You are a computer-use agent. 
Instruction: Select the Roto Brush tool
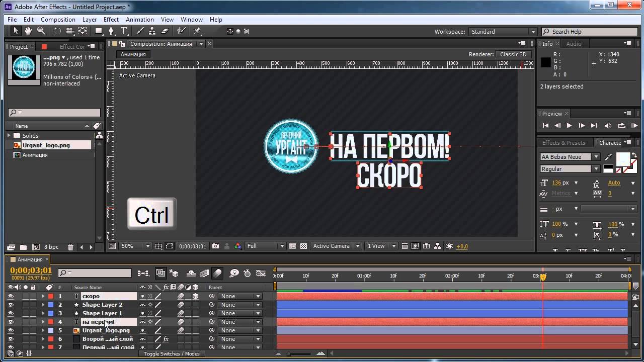pyautogui.click(x=181, y=31)
